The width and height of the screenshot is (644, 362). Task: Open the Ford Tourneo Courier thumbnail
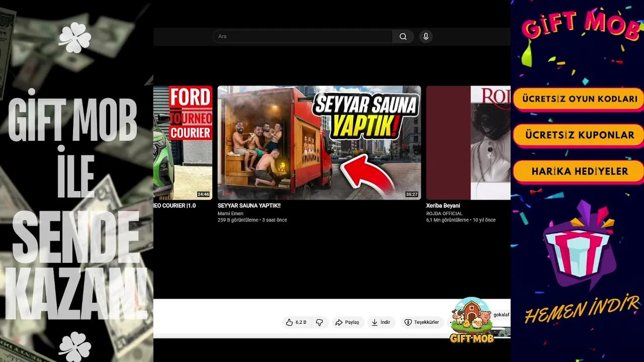point(183,143)
